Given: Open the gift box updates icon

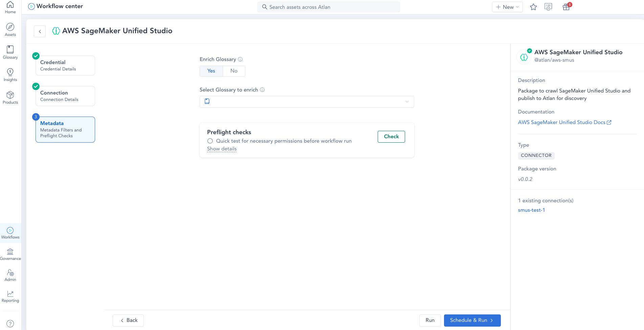Looking at the screenshot, I should [x=566, y=7].
